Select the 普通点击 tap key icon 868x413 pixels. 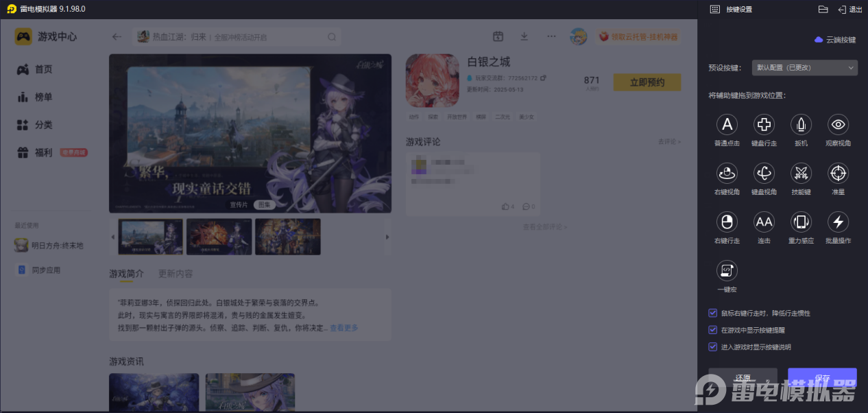click(x=727, y=124)
